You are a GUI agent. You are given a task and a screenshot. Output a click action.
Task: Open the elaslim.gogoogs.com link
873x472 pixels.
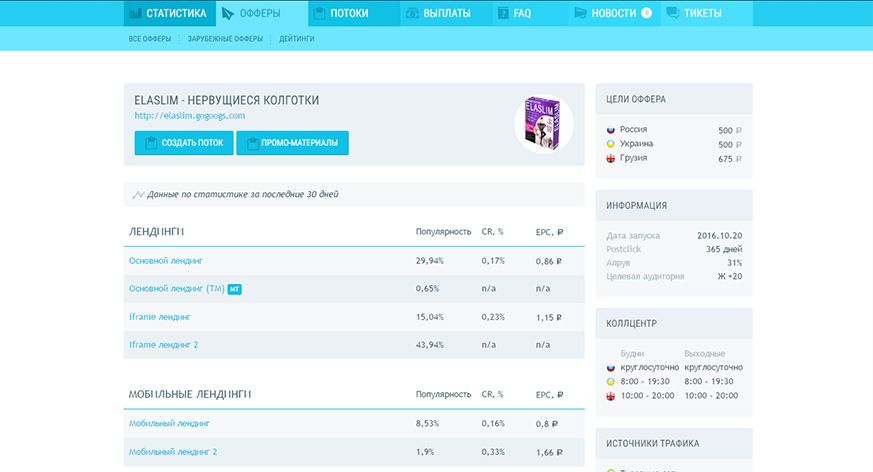pos(189,115)
